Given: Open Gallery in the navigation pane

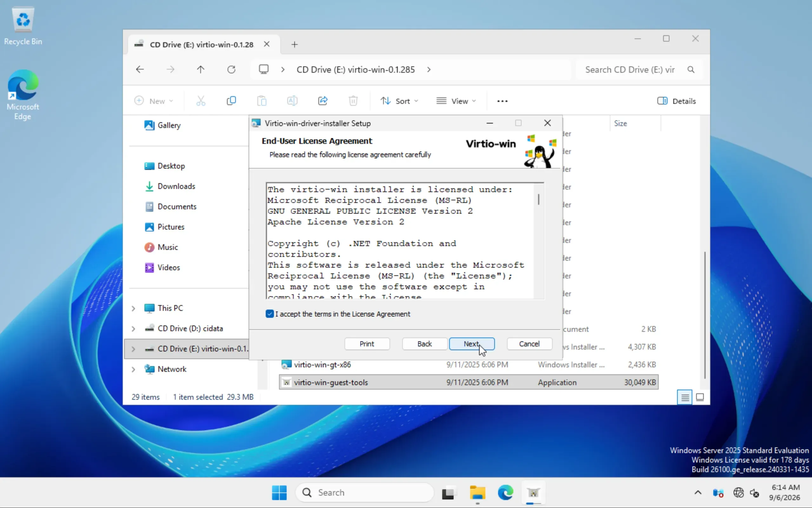Looking at the screenshot, I should [x=163, y=125].
